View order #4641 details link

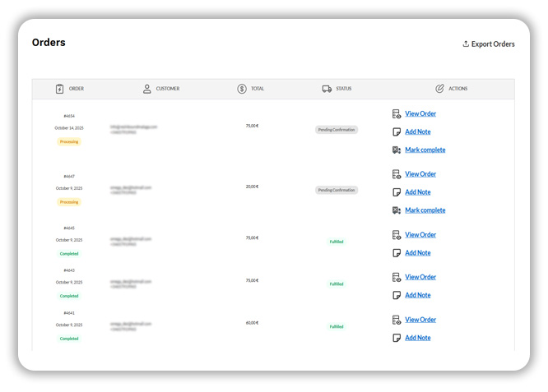point(420,320)
